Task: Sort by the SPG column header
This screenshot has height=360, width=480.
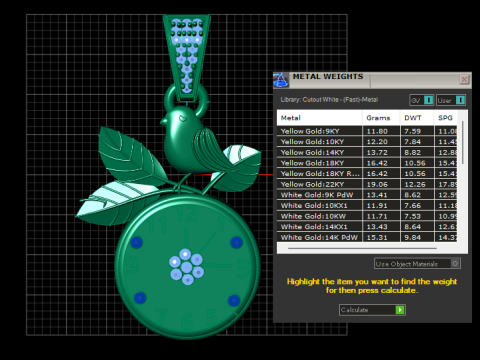Action: click(x=446, y=118)
